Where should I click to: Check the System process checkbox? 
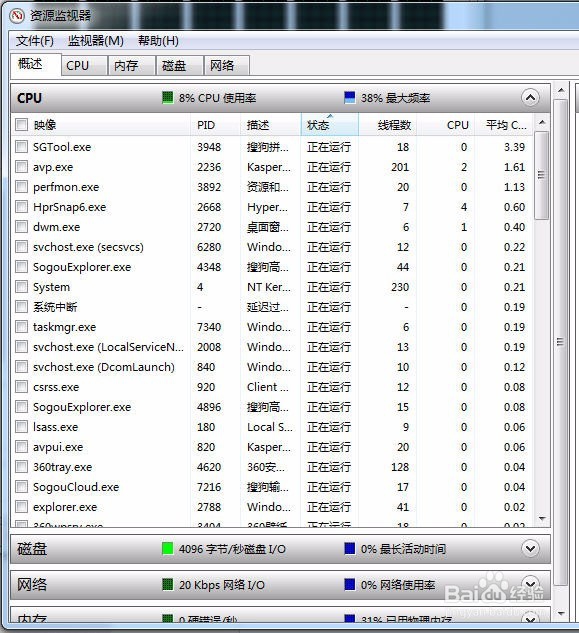[x=21, y=287]
